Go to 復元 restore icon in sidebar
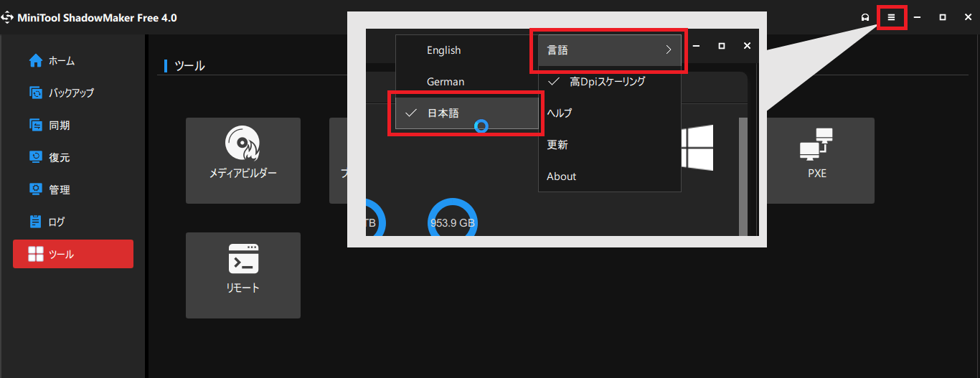The width and height of the screenshot is (980, 378). 36,157
